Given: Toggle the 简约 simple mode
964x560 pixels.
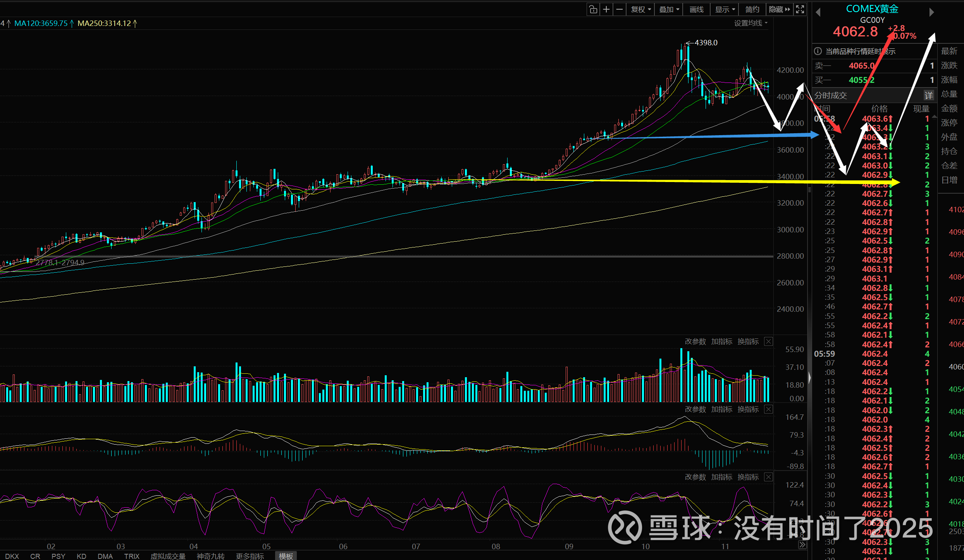Looking at the screenshot, I should (x=752, y=9).
